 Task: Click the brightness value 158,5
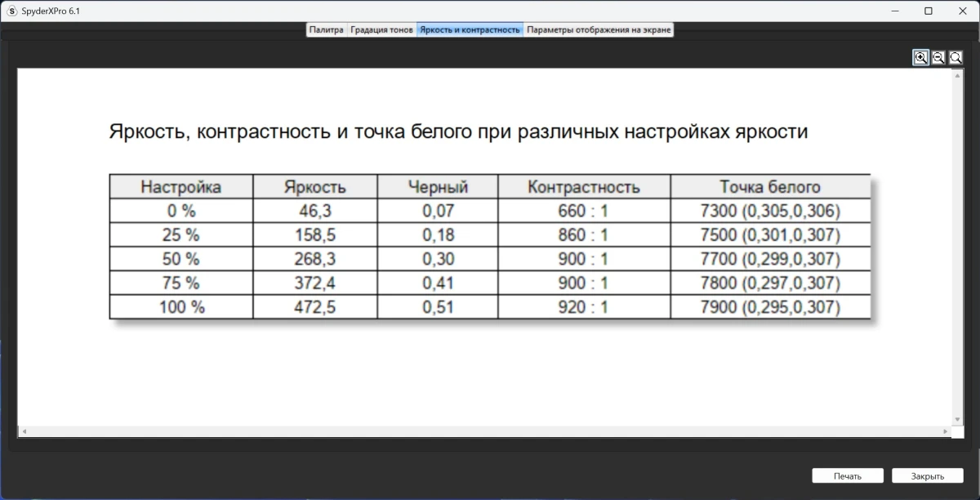click(315, 235)
